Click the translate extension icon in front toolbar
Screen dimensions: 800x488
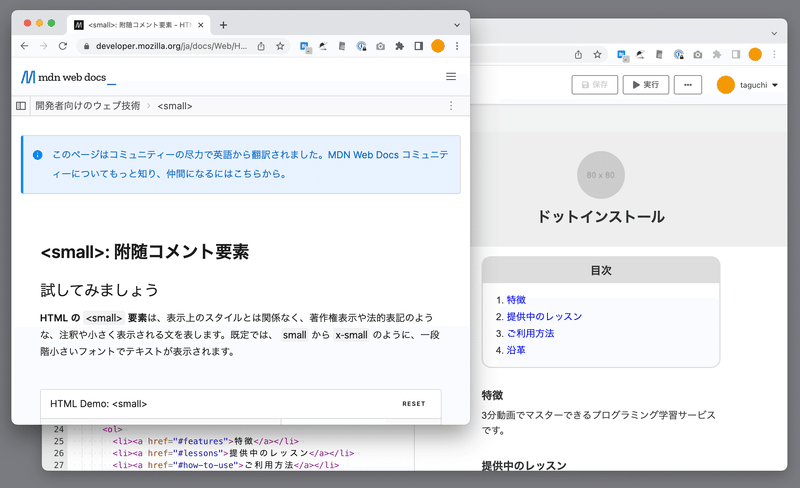pos(305,47)
